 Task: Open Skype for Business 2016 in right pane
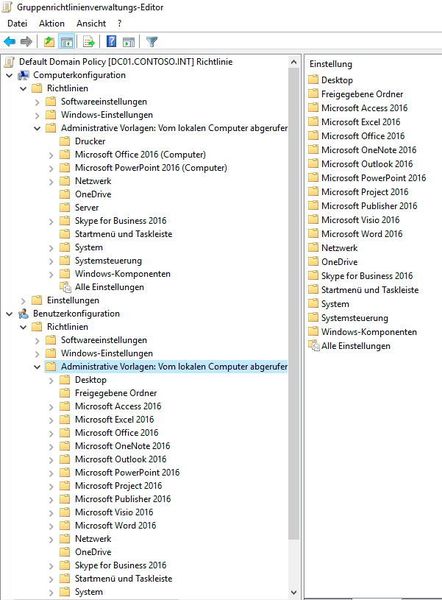coord(367,276)
